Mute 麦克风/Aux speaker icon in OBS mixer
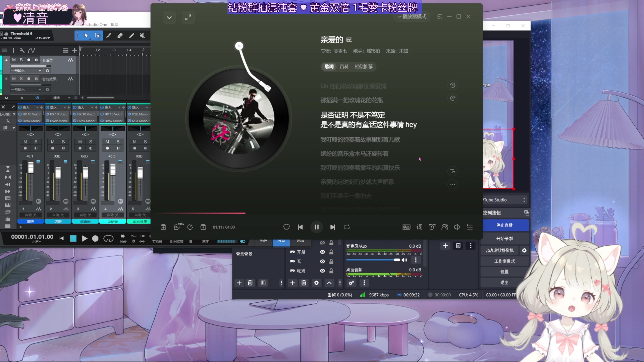 [405, 260]
